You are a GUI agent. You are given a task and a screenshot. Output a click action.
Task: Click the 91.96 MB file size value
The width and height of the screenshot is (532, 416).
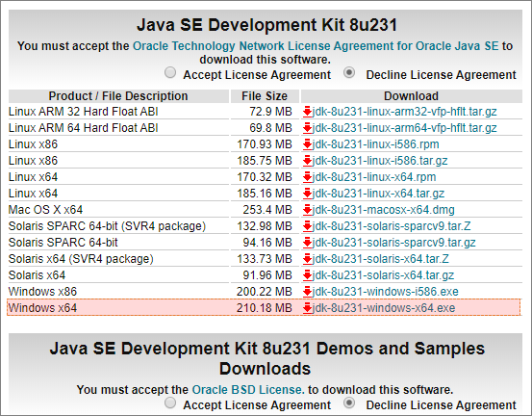click(267, 274)
